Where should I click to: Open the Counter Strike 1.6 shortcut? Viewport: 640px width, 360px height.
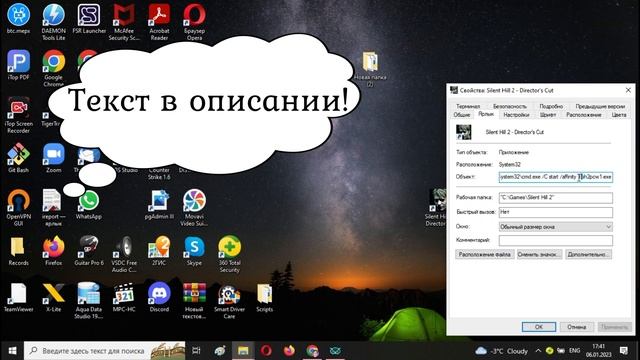click(159, 173)
